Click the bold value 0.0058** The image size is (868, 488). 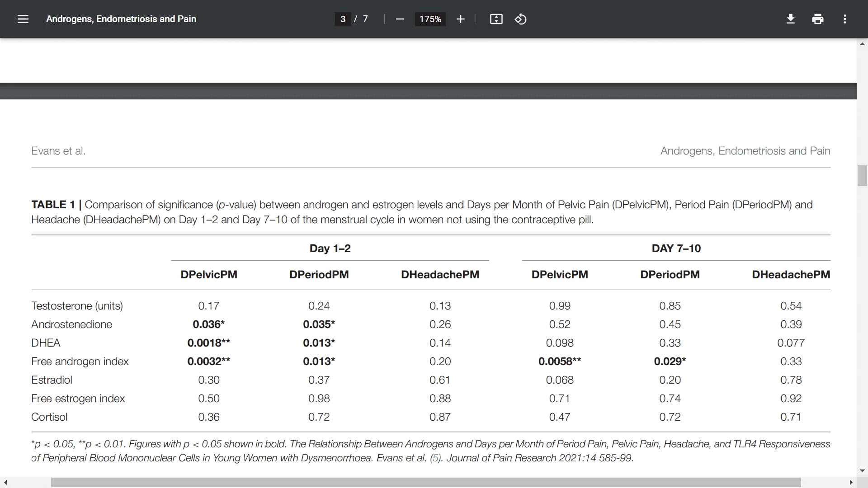[x=560, y=361]
